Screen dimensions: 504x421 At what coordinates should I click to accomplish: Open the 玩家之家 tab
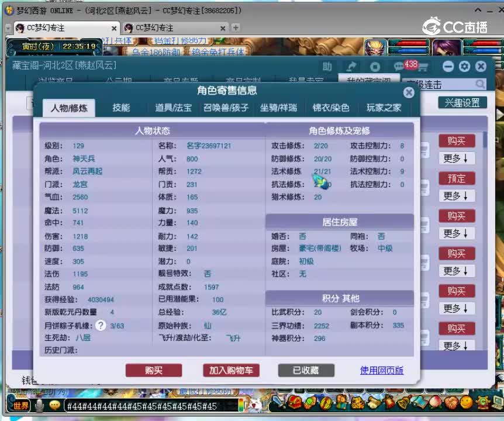tap(384, 108)
